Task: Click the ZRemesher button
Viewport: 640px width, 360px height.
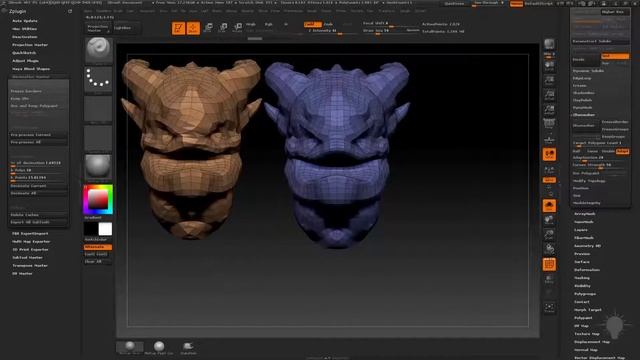Action: 586,125
